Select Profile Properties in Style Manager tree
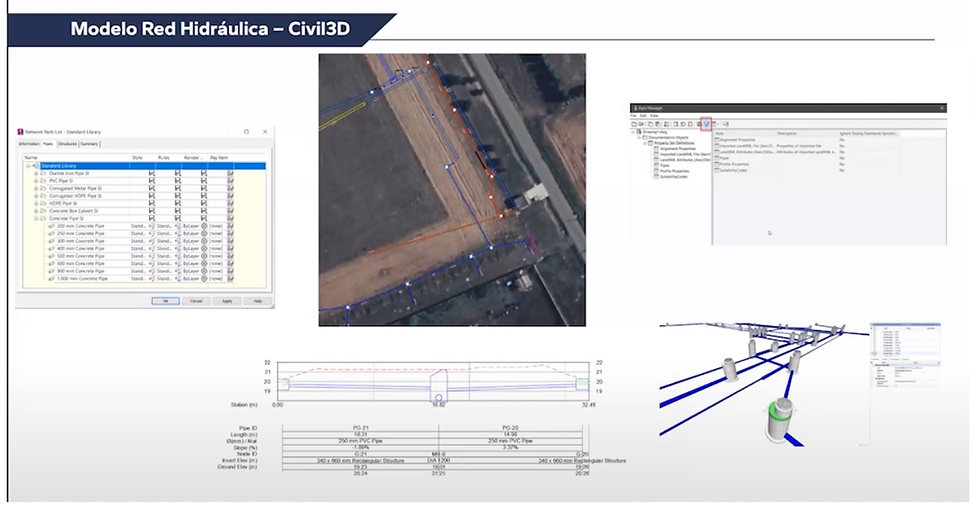 pyautogui.click(x=674, y=171)
